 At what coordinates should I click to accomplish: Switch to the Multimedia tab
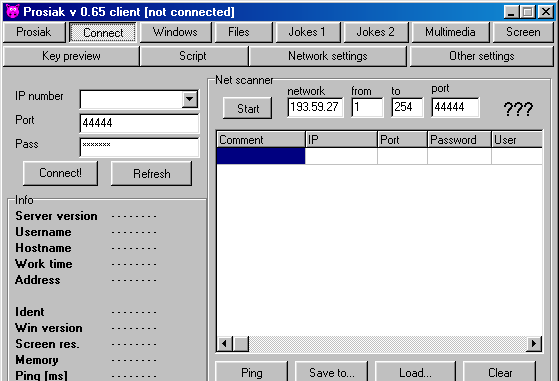(x=450, y=32)
